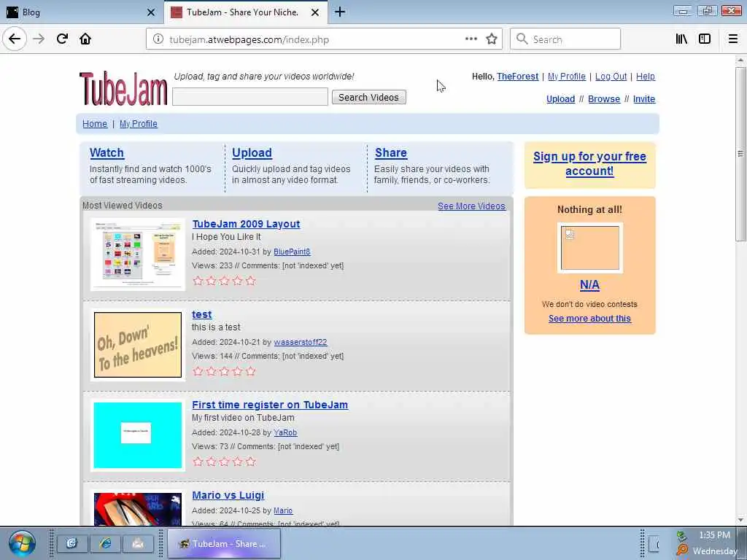Screen dimensions: 747x560
Task: Open a new tab with plus icon
Action: (x=340, y=12)
